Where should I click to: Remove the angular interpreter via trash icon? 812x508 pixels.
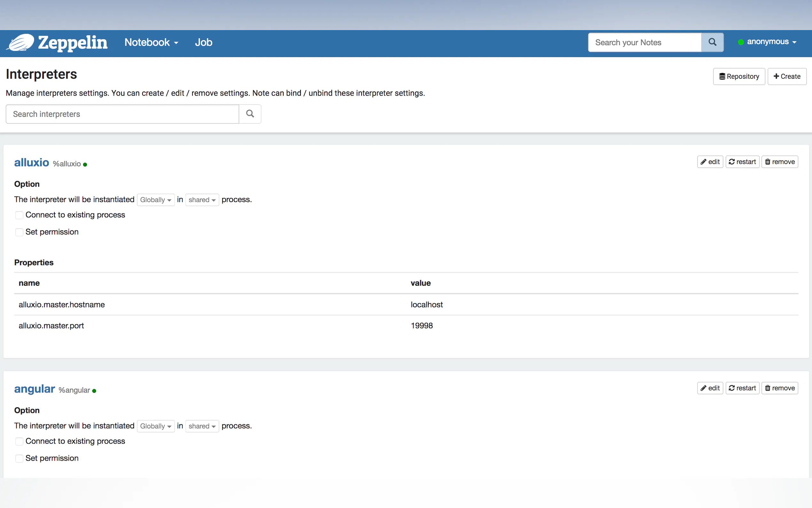tap(768, 388)
